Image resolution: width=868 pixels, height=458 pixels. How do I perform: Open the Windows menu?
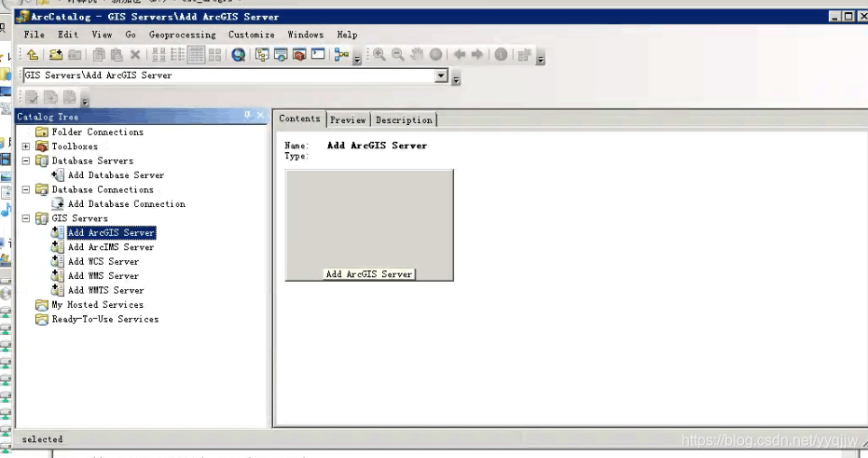306,35
